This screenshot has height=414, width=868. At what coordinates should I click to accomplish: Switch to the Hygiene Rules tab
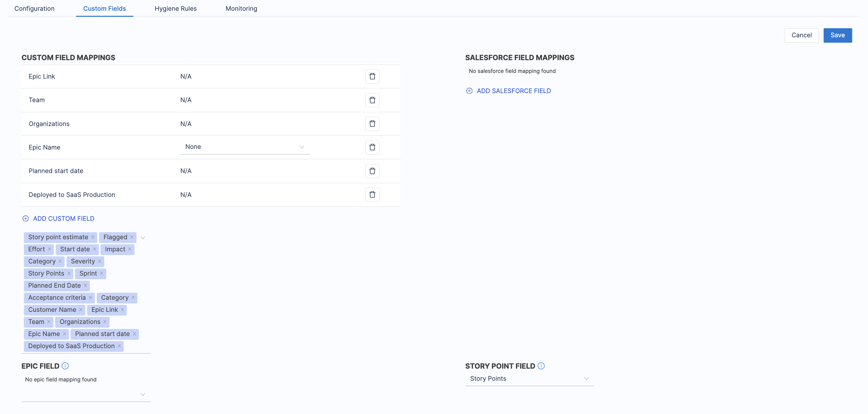pos(175,8)
